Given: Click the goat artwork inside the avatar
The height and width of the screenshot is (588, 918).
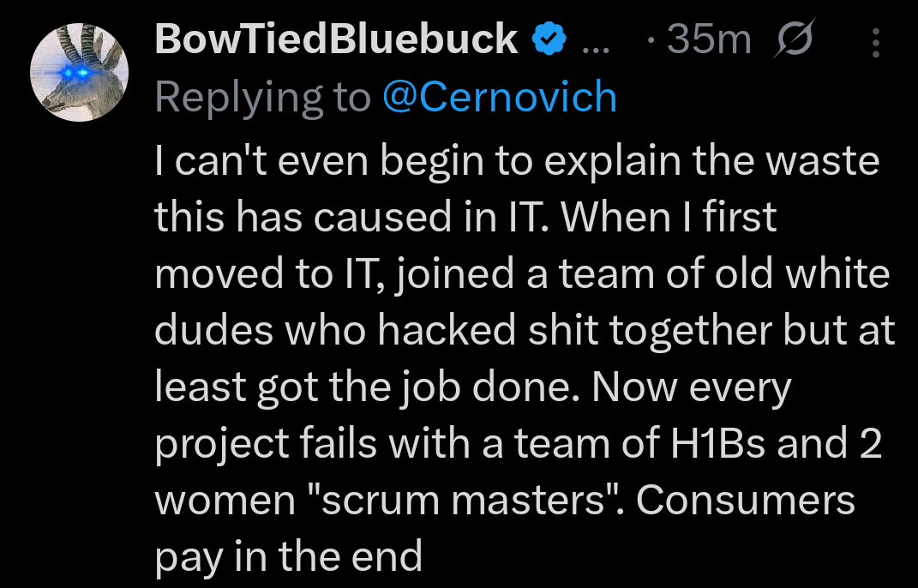Looking at the screenshot, I should (x=79, y=70).
